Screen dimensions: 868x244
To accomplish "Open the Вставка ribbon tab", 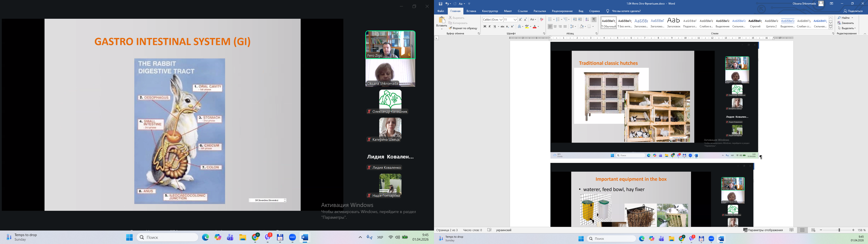I will coord(471,11).
